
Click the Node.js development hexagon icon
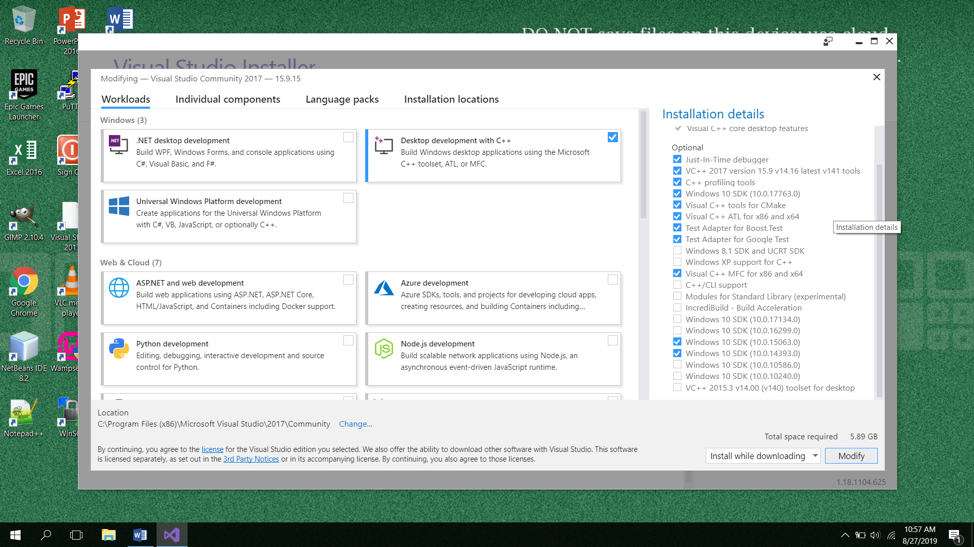383,348
